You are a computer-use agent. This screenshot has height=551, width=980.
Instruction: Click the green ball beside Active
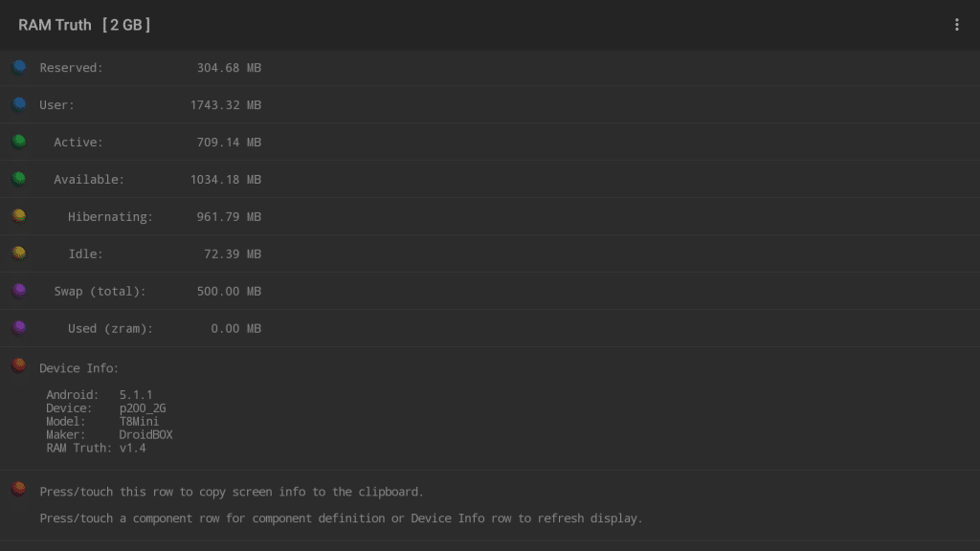point(19,142)
